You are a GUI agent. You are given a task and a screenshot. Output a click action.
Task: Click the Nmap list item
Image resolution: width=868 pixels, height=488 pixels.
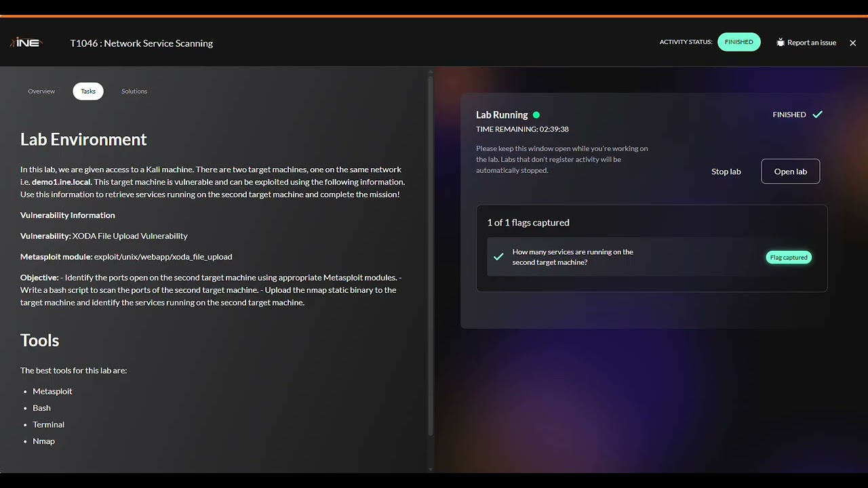43,441
